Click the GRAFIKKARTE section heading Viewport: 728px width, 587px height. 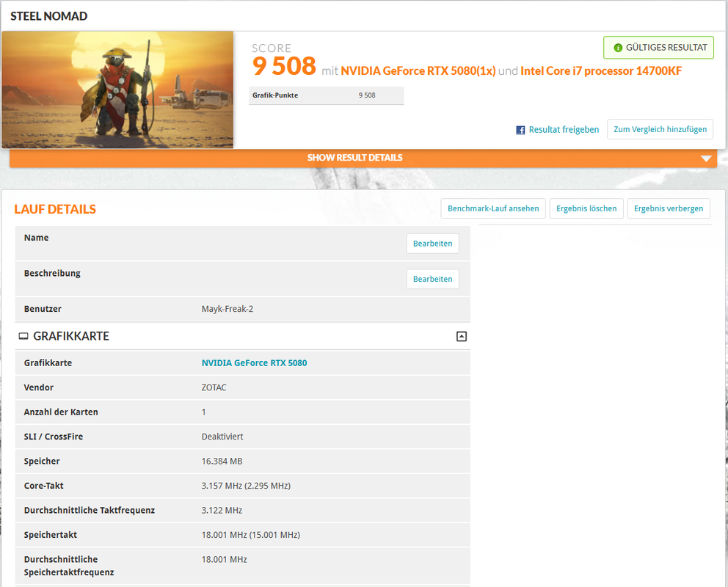[71, 336]
